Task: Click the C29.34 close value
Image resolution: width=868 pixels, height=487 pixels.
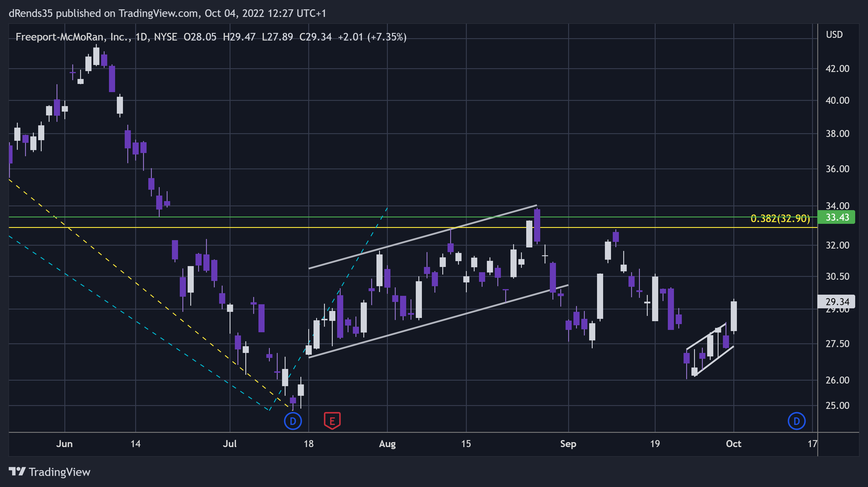Action: pos(315,37)
